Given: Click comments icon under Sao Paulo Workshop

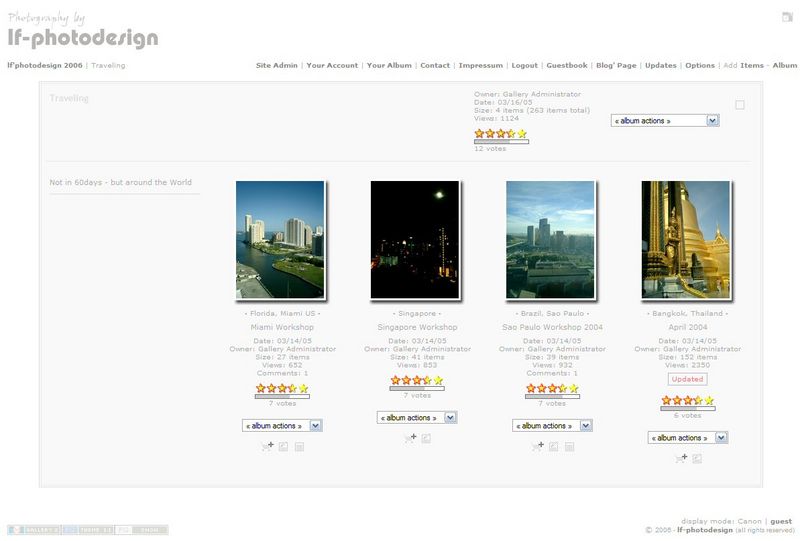Looking at the screenshot, I should pyautogui.click(x=569, y=447).
